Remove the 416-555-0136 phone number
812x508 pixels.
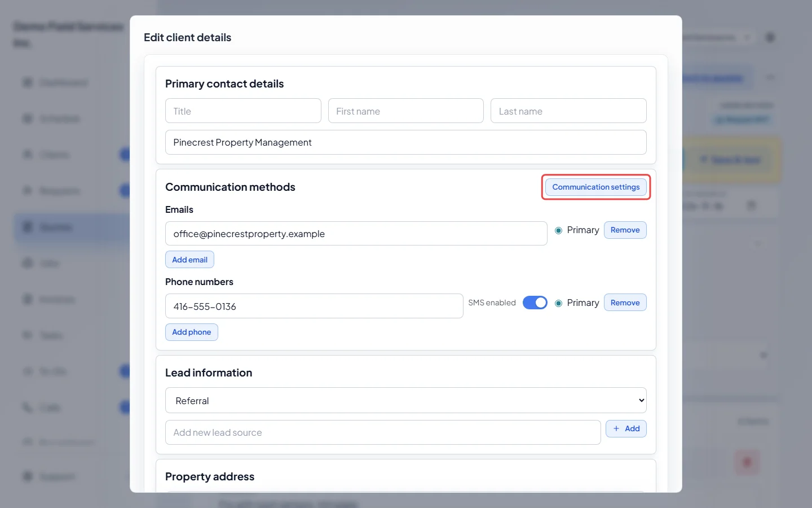tap(625, 303)
